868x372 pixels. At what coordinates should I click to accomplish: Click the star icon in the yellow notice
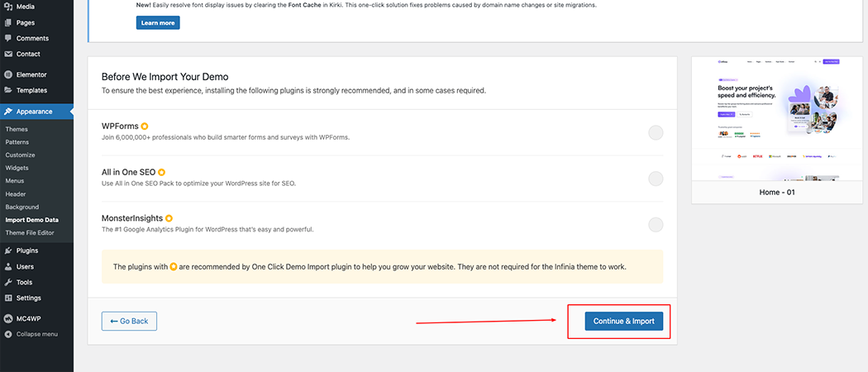174,267
